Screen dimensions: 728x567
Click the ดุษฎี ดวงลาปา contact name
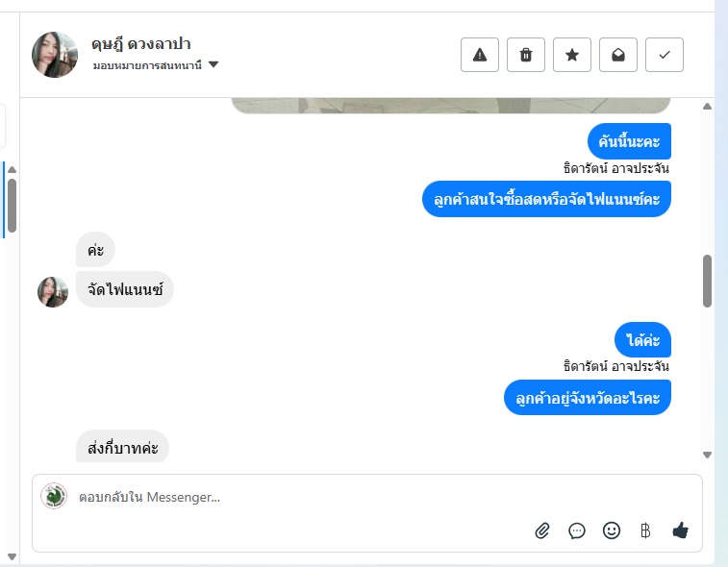coord(141,44)
